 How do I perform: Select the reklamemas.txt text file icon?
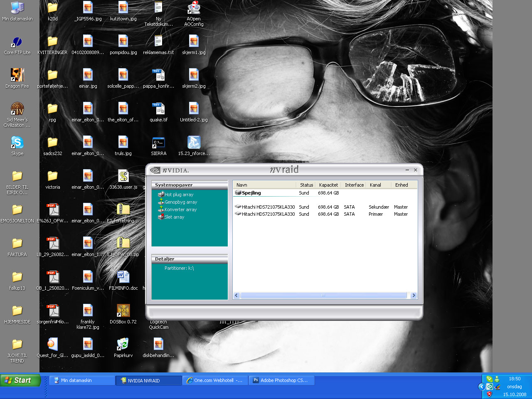point(158,45)
